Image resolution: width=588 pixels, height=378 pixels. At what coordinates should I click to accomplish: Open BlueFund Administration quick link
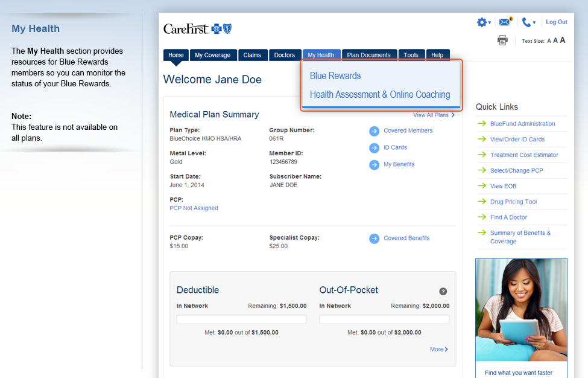click(523, 124)
